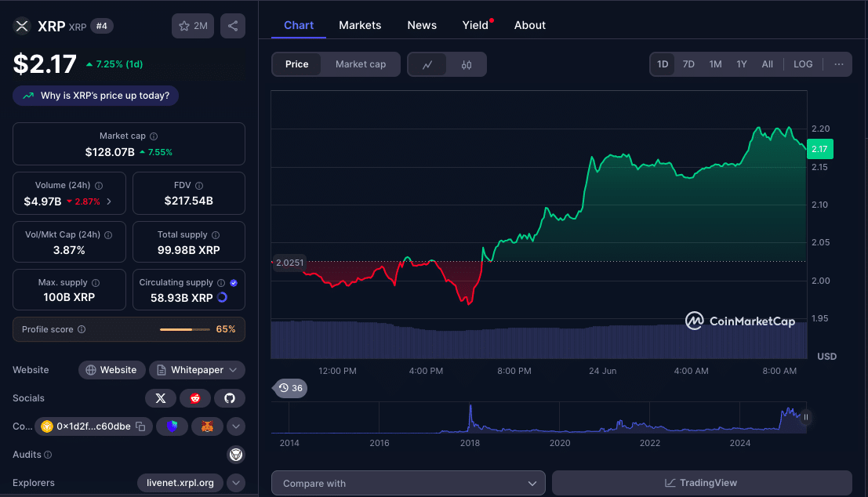Open the About tab
The width and height of the screenshot is (868, 497).
coord(530,25)
